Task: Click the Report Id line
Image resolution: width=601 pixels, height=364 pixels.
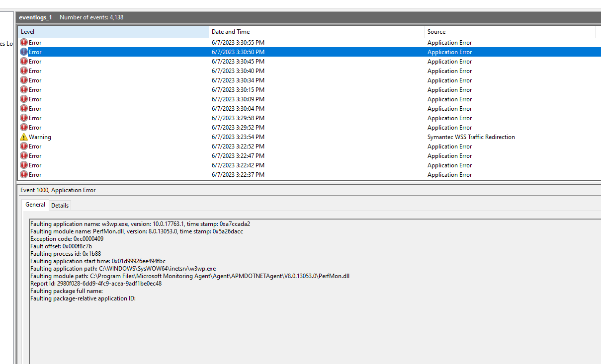Action: pos(96,284)
